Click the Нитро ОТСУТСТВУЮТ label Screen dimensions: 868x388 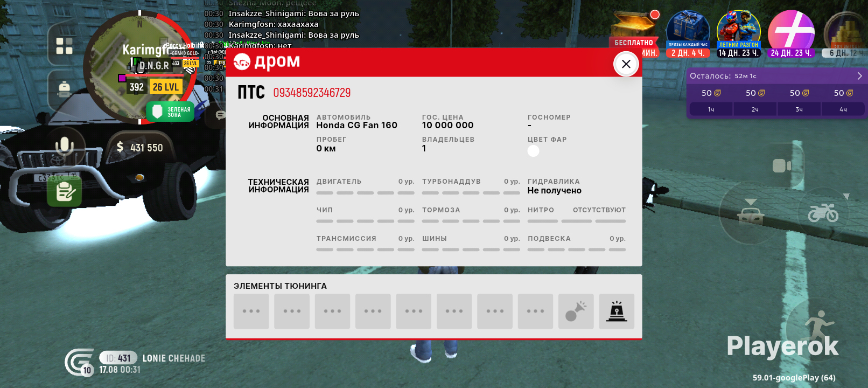pyautogui.click(x=599, y=210)
